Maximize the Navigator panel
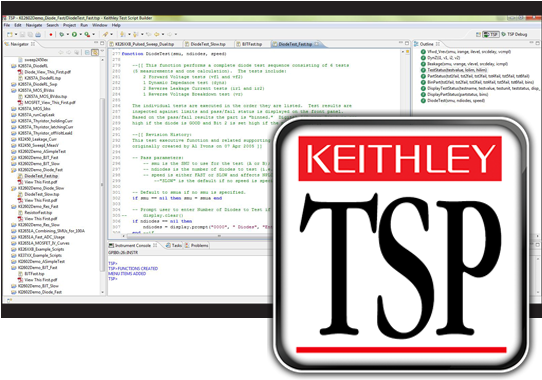Screen dimensions: 542x380 102,43
